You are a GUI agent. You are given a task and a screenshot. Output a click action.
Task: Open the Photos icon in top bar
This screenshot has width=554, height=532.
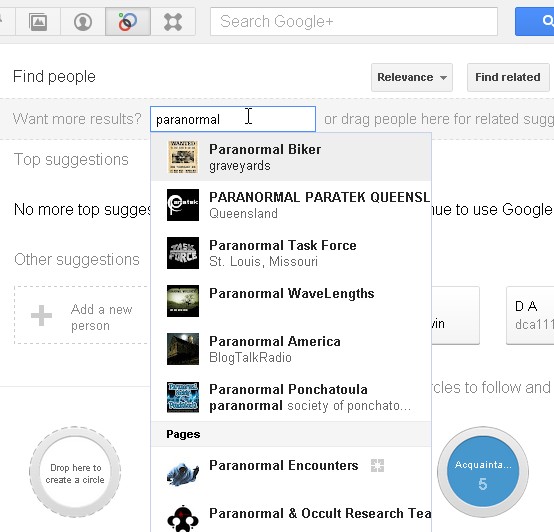(x=38, y=22)
